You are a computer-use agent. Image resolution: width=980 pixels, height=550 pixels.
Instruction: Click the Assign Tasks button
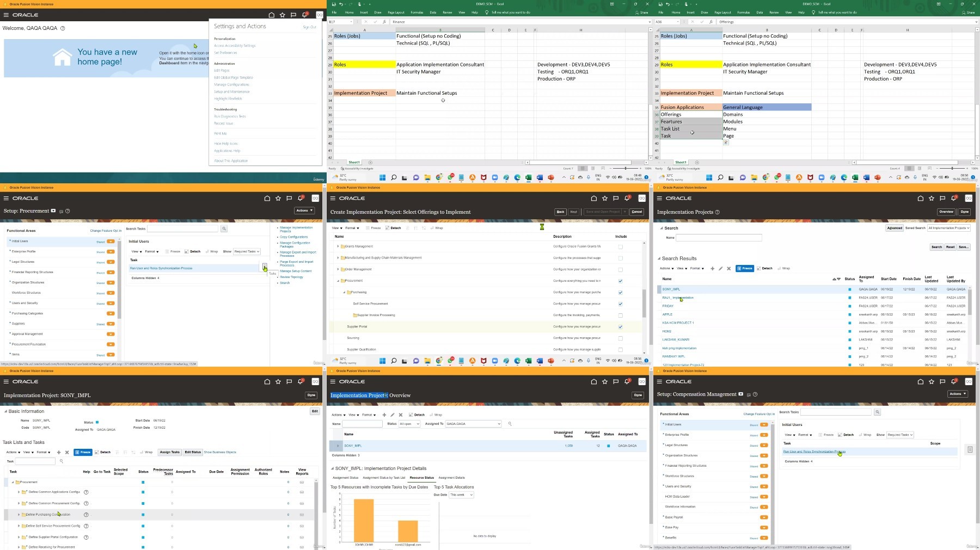[169, 452]
